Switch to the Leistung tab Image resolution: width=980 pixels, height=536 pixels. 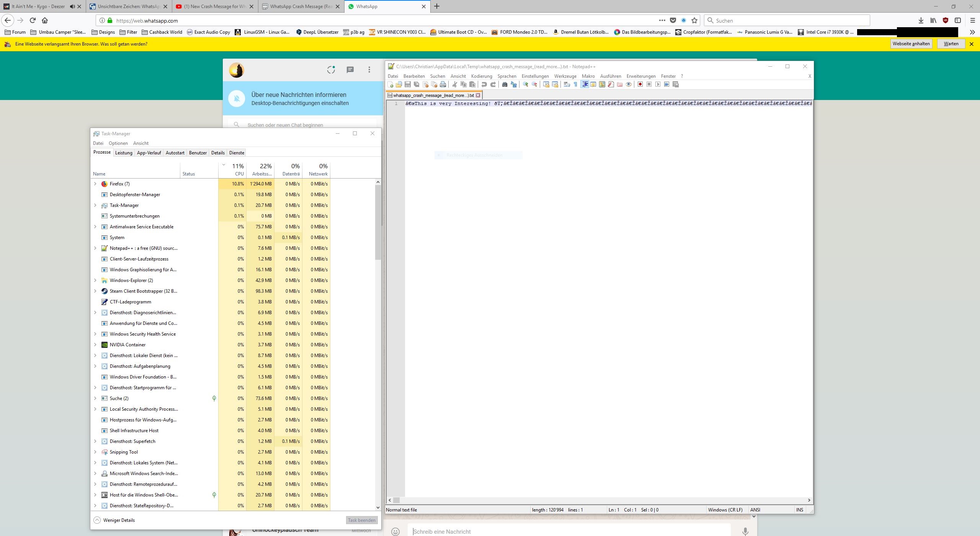click(124, 152)
